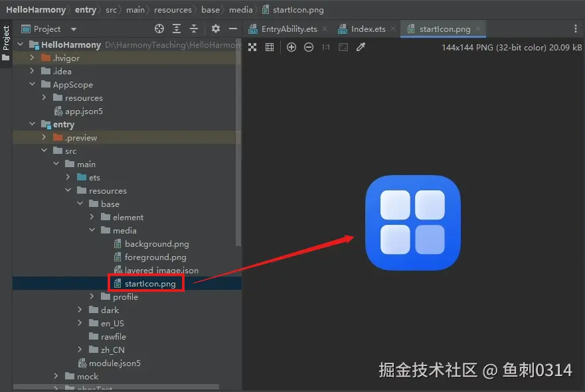The height and width of the screenshot is (392, 585).
Task: Hide the Project panel with the minus icon
Action: [233, 29]
